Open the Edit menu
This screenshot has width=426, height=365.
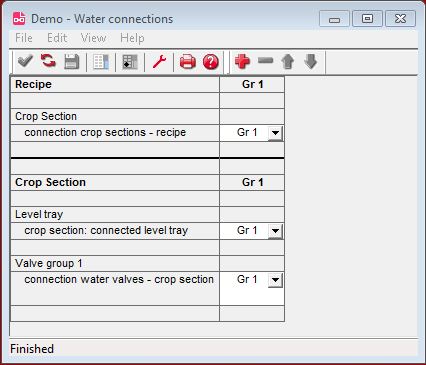pos(57,38)
